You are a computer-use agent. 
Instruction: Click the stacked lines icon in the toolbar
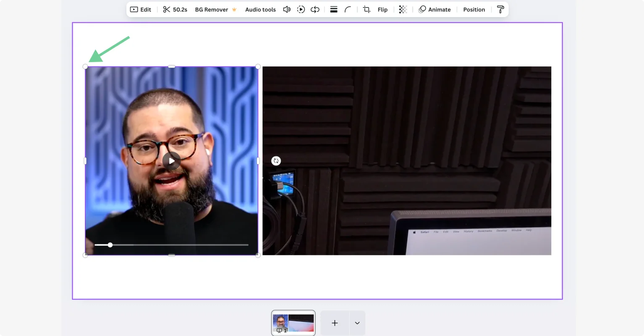pos(334,9)
